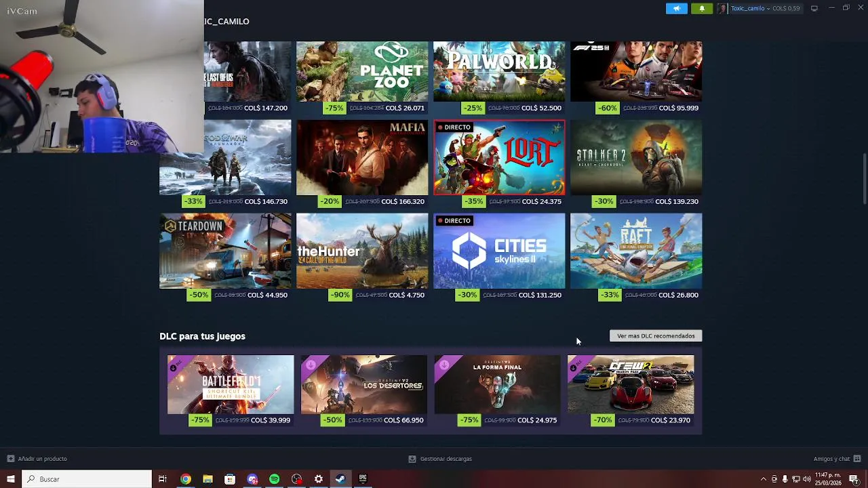Click the 11:47 p. m. taskbar clock
The width and height of the screenshot is (868, 488).
[x=828, y=479]
